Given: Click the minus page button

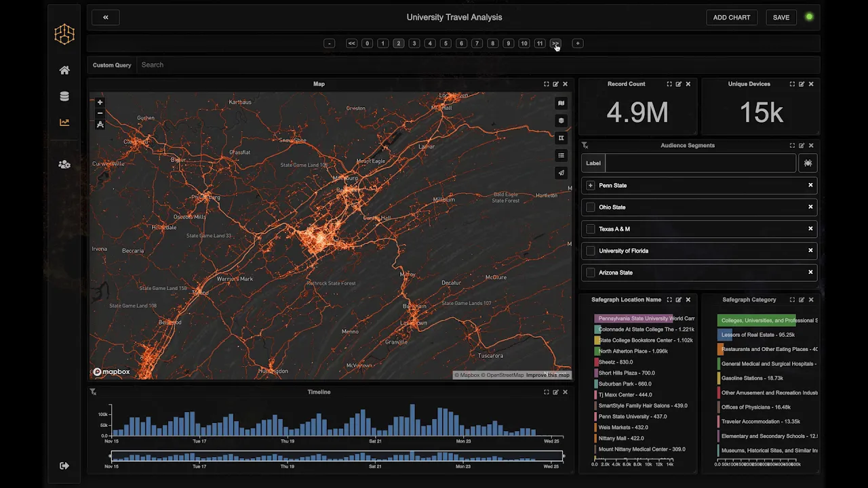Looking at the screenshot, I should [330, 43].
